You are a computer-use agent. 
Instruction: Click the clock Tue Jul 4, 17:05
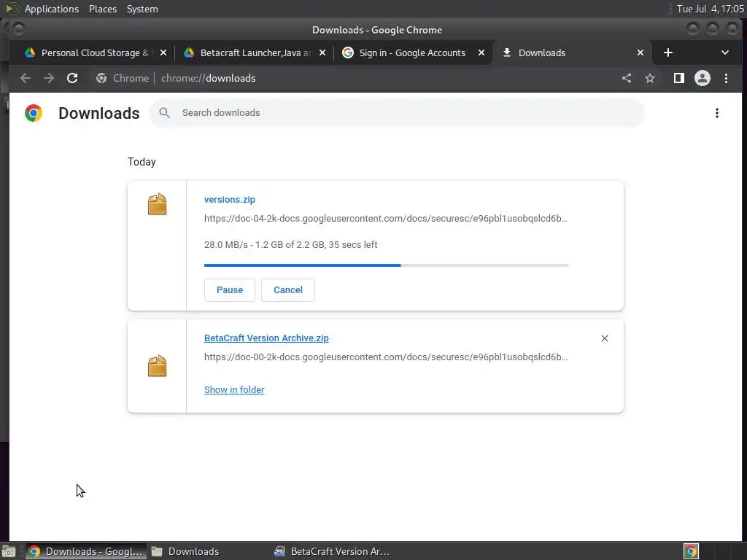(710, 9)
